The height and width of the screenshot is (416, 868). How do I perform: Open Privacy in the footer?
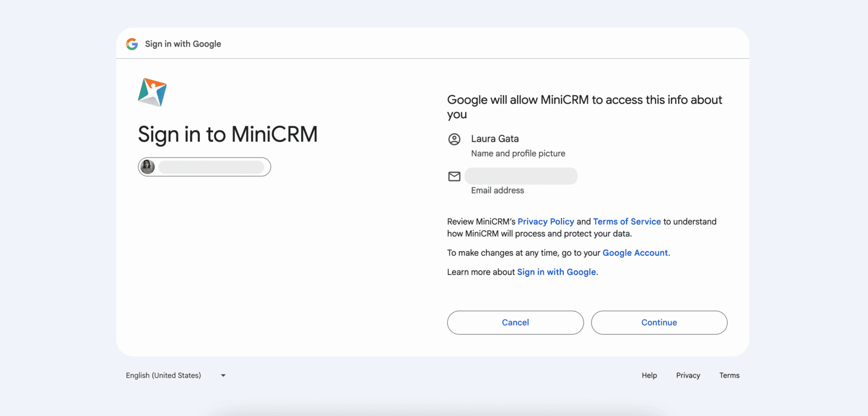pyautogui.click(x=688, y=376)
